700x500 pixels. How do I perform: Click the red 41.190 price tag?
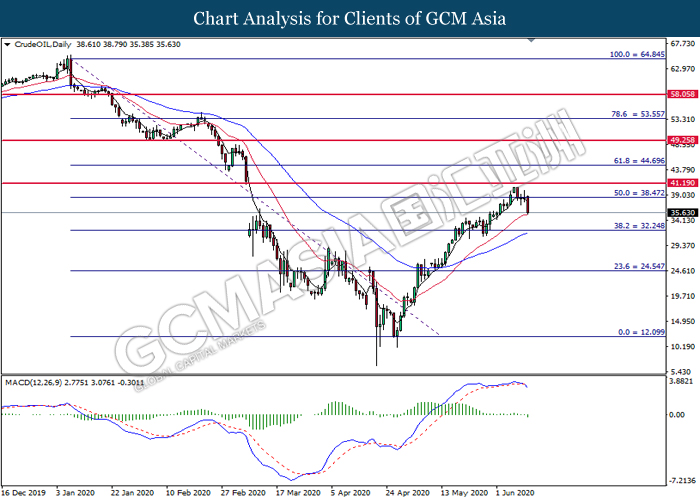[683, 183]
